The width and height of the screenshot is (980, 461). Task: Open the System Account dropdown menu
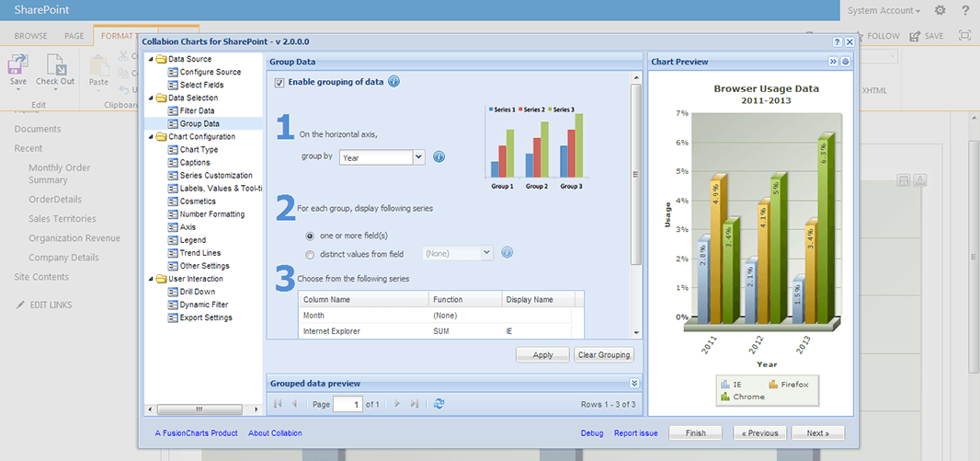click(883, 11)
